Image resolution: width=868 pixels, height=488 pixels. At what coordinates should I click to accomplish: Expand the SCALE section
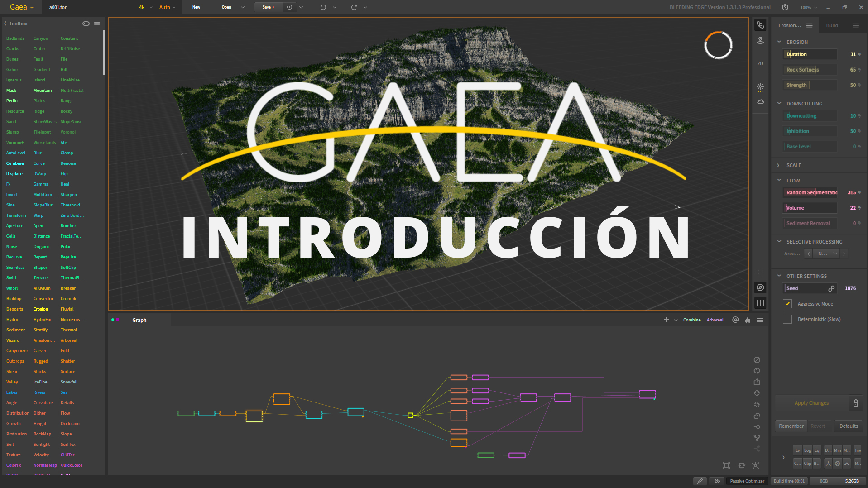tap(778, 165)
